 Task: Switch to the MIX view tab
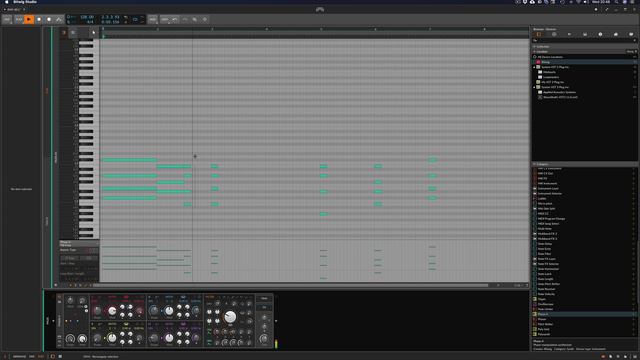(31, 356)
